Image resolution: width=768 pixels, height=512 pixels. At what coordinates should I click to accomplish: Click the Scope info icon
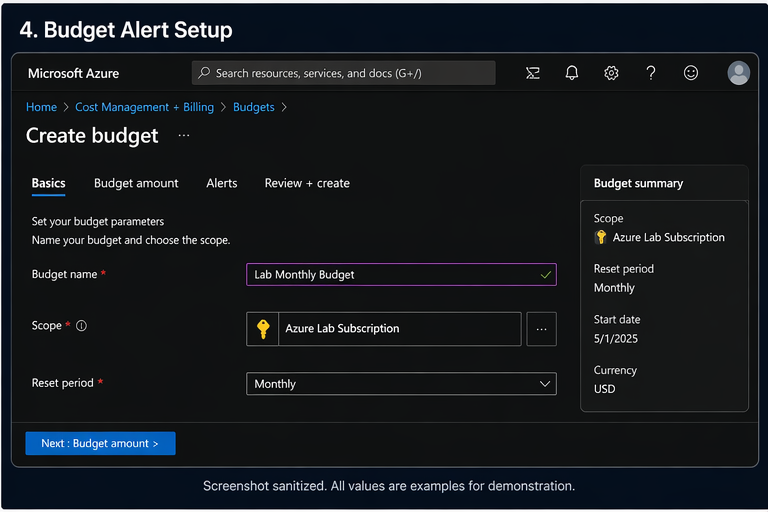coord(81,325)
